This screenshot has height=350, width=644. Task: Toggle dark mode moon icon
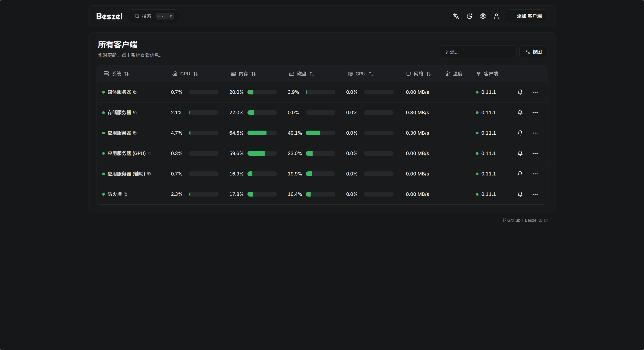pyautogui.click(x=470, y=16)
